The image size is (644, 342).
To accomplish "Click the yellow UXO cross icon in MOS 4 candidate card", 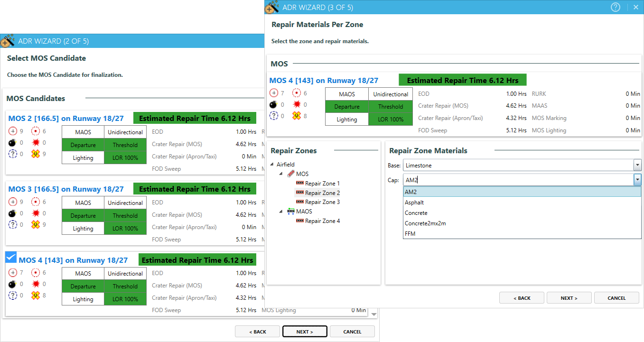I will tap(36, 295).
